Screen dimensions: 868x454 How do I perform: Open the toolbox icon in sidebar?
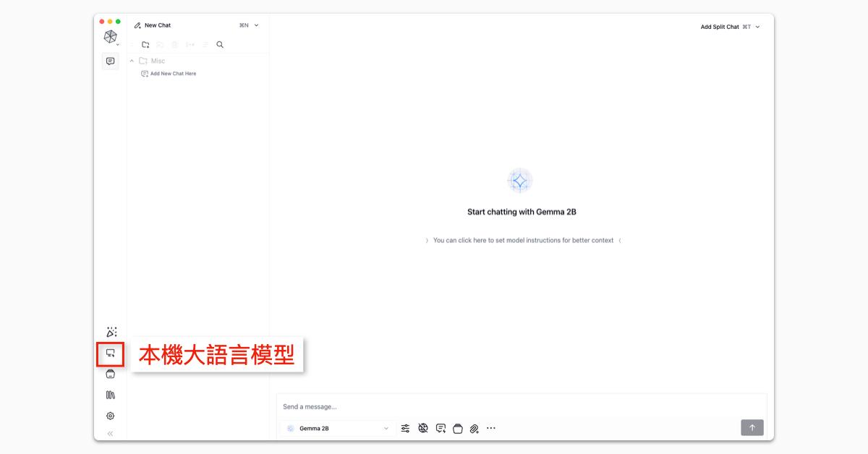(x=110, y=374)
